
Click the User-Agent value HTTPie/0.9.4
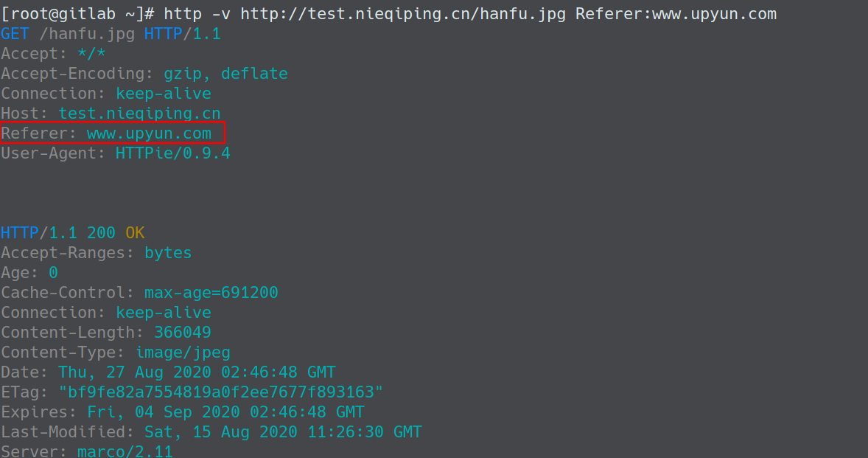(172, 153)
